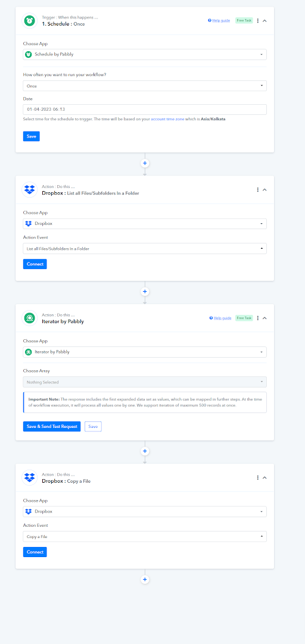Viewport: 305px width, 644px height.
Task: Collapse the Dropbox List all Files step
Action: (264, 190)
